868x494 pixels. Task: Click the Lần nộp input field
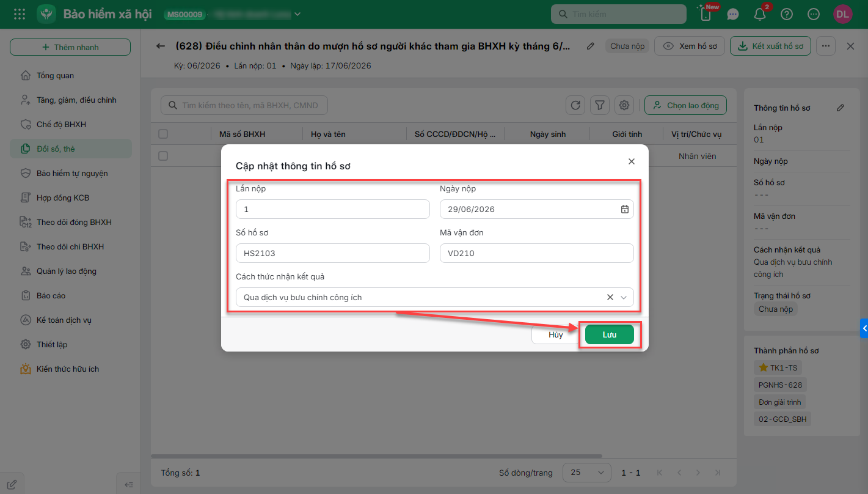[x=333, y=209]
